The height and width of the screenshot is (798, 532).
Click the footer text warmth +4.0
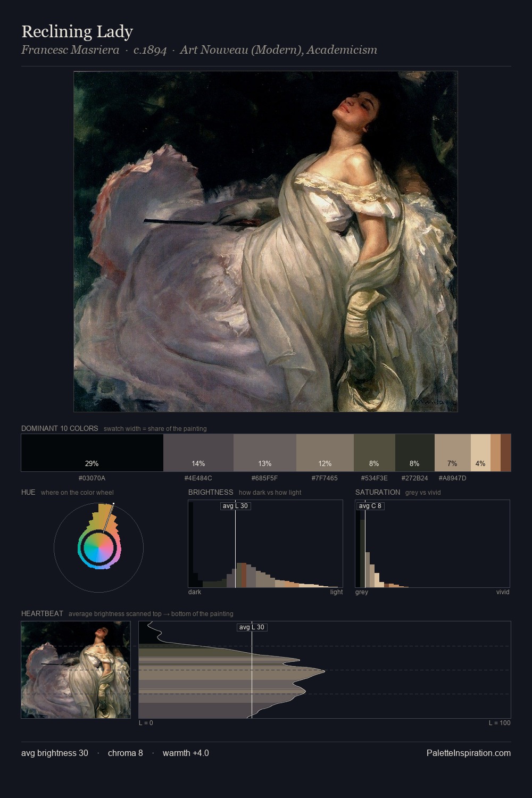(x=186, y=753)
